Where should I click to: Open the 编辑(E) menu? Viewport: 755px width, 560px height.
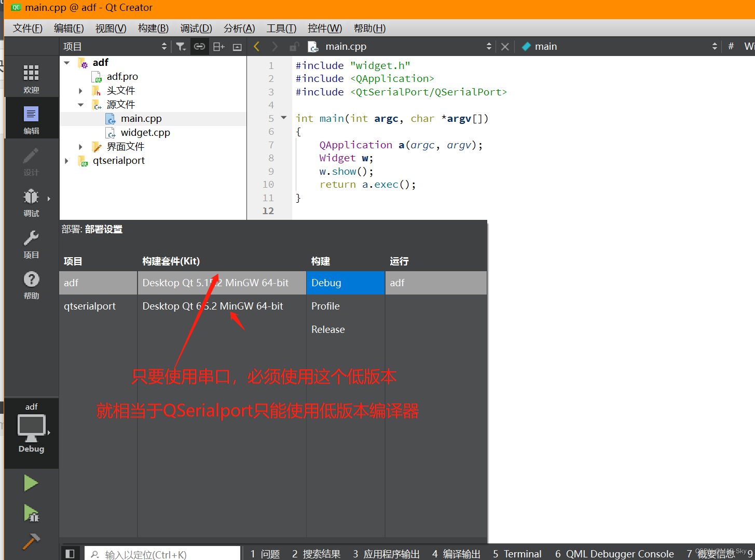pyautogui.click(x=69, y=29)
